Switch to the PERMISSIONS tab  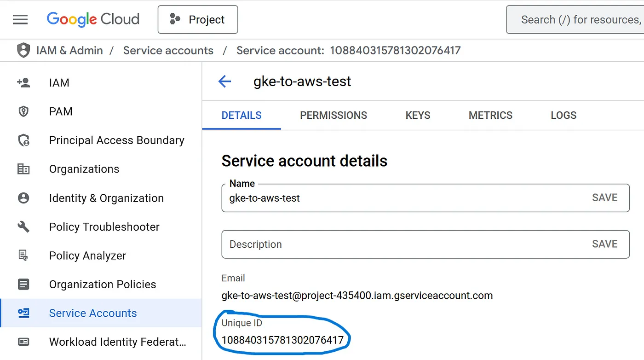click(333, 116)
